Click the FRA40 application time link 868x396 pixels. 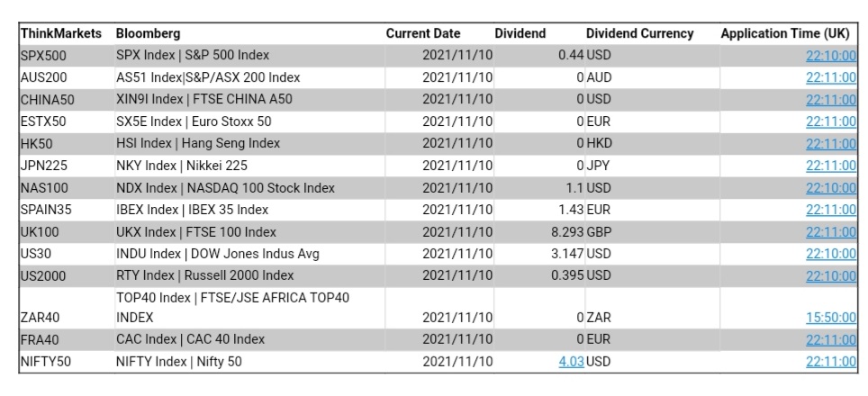[830, 340]
